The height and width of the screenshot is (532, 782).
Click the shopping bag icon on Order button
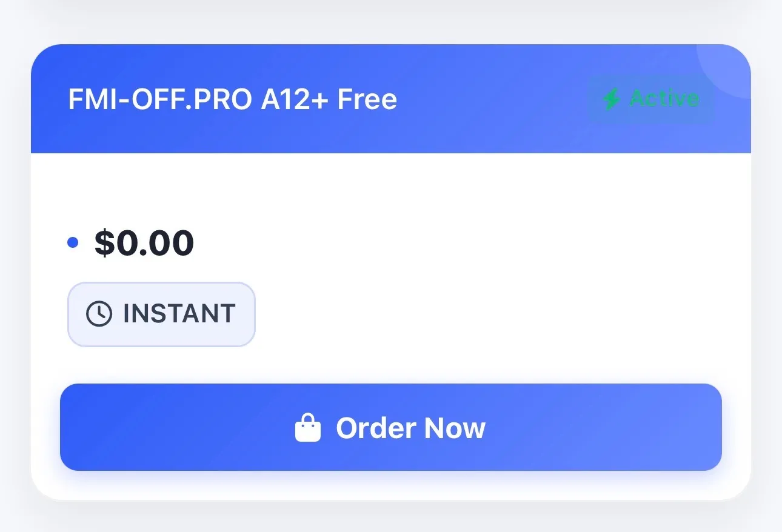point(308,428)
